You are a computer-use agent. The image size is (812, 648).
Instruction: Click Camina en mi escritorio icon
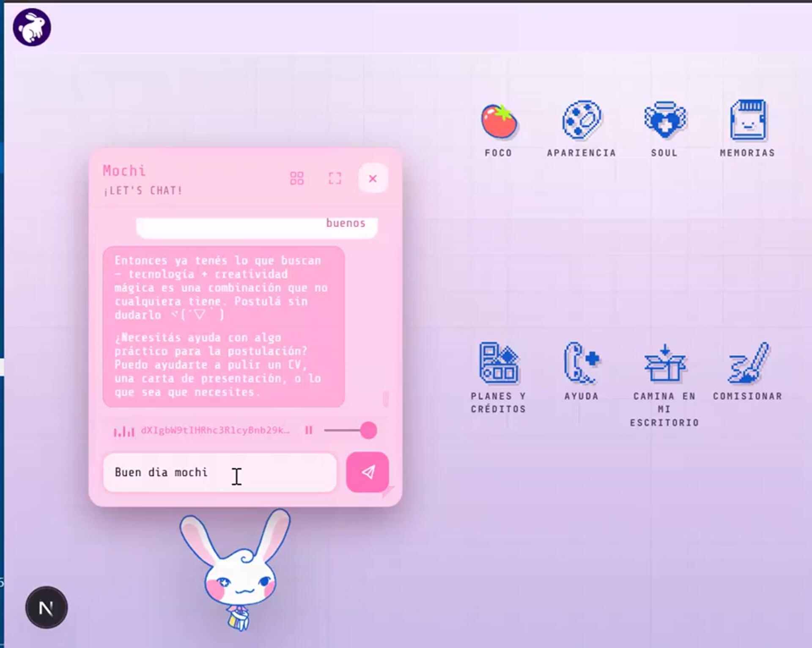tap(664, 363)
